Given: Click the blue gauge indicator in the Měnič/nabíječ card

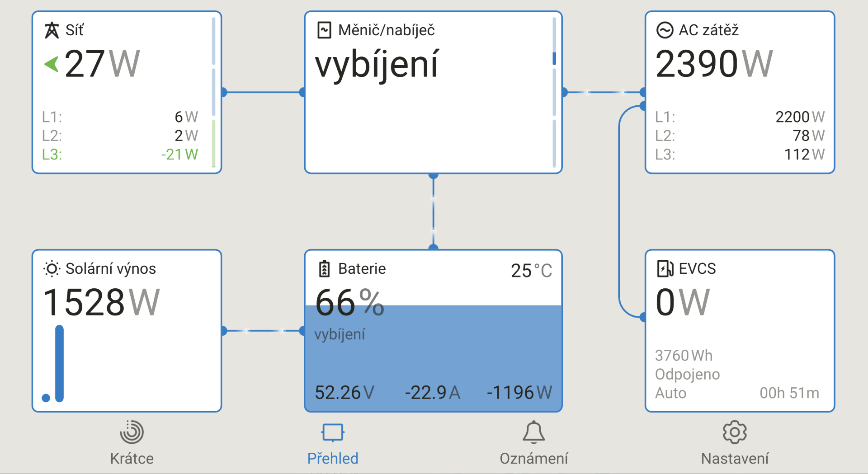Looking at the screenshot, I should point(554,58).
